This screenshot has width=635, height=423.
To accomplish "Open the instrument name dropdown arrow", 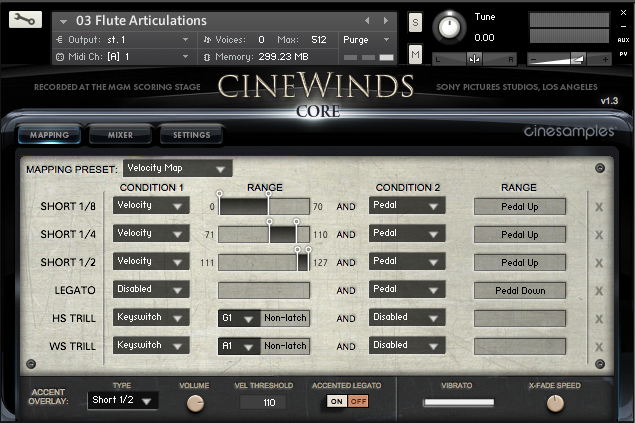I will point(63,21).
